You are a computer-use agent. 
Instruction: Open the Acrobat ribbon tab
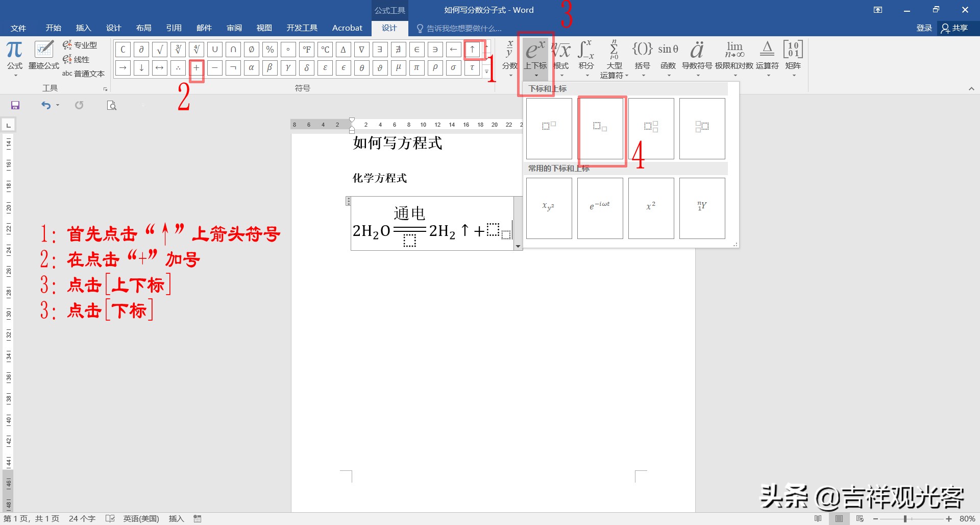click(347, 28)
